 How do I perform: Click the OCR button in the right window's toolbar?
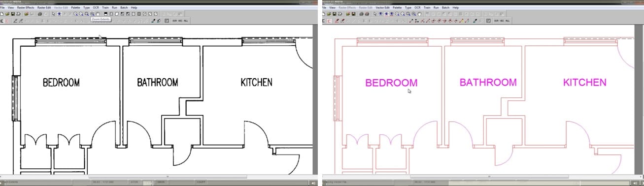(496, 21)
